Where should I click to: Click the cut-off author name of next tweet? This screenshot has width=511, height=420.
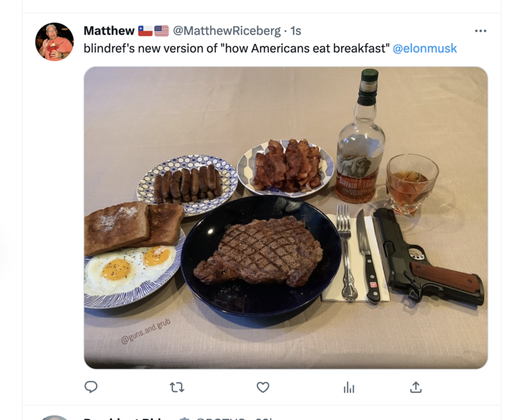click(130, 418)
